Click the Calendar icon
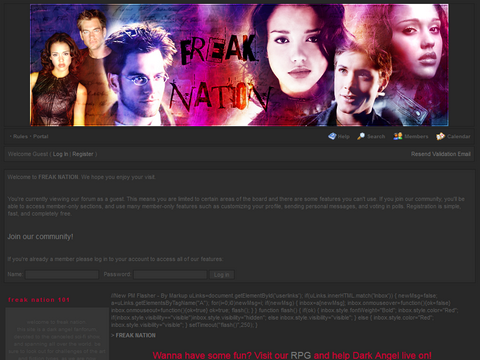Image resolution: width=480 pixels, height=360 pixels. 440,136
